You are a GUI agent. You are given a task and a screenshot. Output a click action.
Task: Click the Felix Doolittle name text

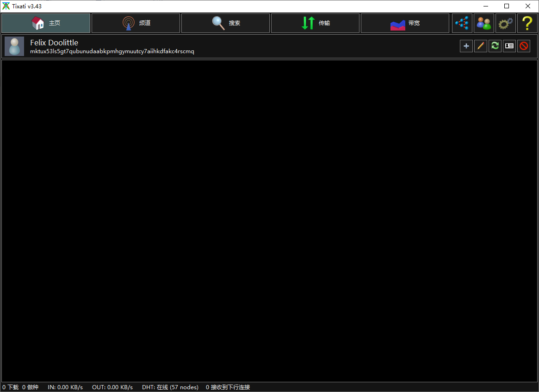coord(54,43)
